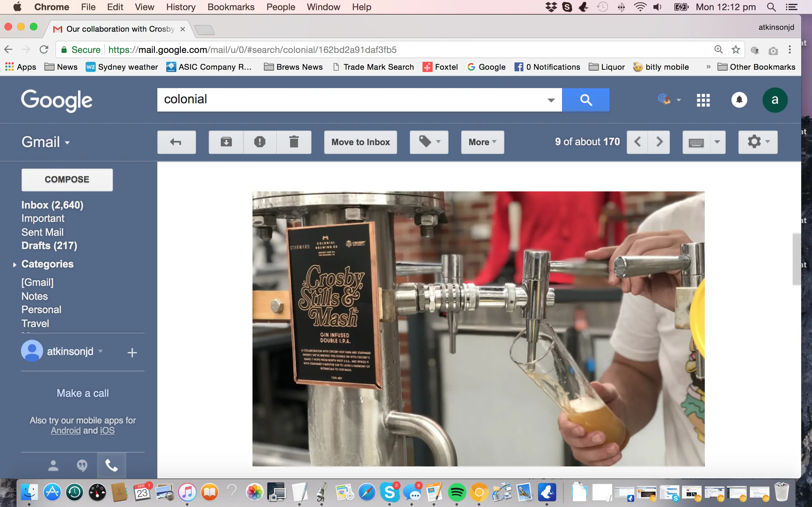Open the phone call tab icon

click(111, 465)
